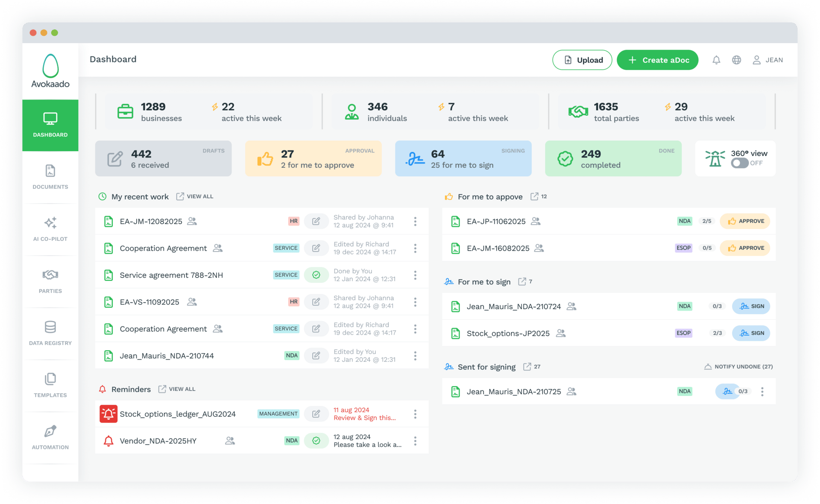The image size is (820, 504).
Task: Click the notification bell icon in header
Action: coord(716,60)
